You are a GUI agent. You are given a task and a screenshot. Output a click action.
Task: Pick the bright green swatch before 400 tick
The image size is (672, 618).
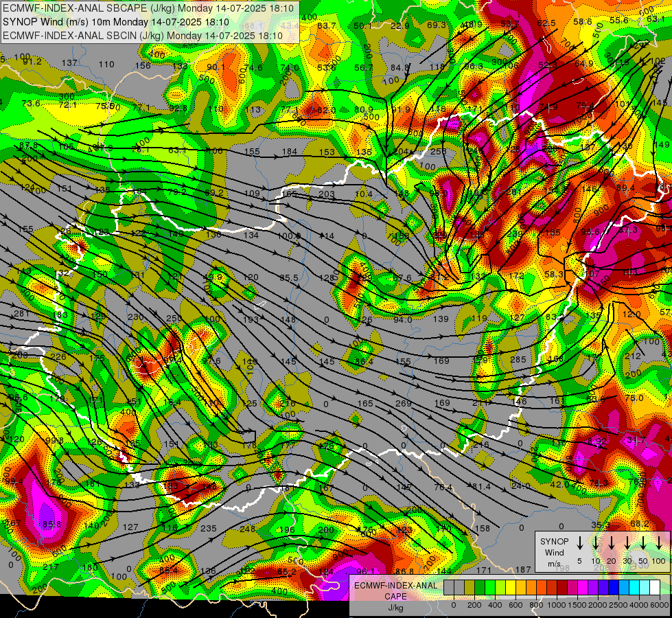[490, 588]
